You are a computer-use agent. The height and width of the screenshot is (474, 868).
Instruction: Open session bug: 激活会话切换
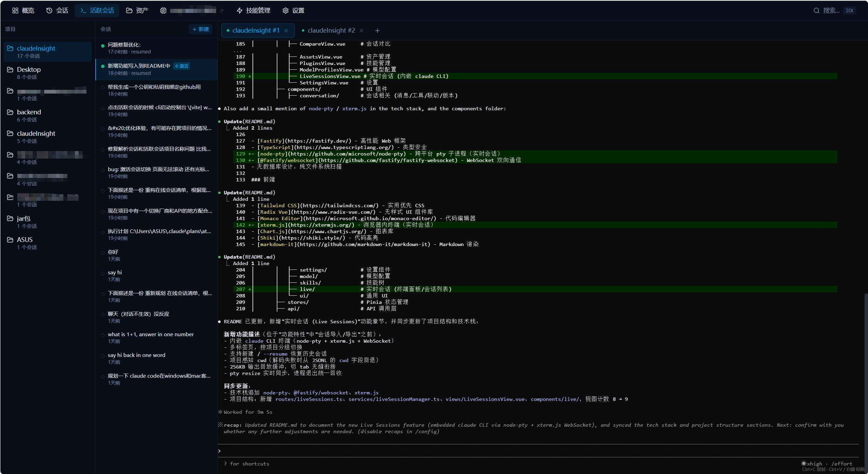click(x=157, y=173)
